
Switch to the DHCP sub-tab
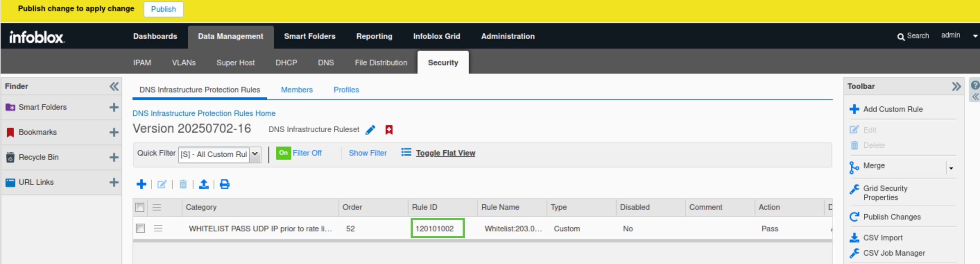[286, 63]
